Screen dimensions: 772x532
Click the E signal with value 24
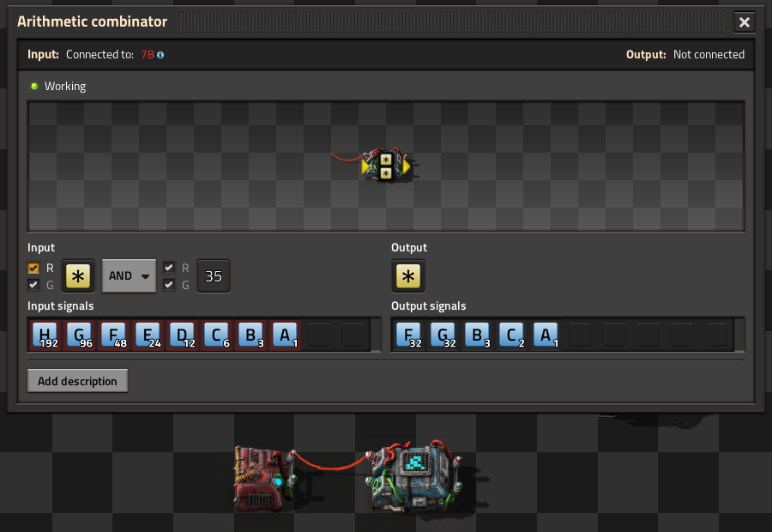[149, 335]
